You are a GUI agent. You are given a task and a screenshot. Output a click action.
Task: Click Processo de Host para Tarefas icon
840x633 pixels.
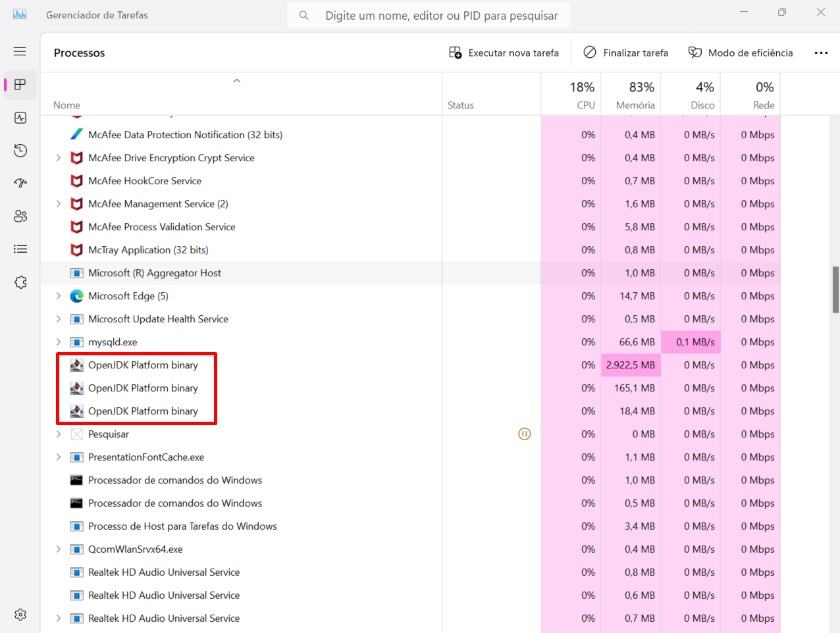pos(77,526)
